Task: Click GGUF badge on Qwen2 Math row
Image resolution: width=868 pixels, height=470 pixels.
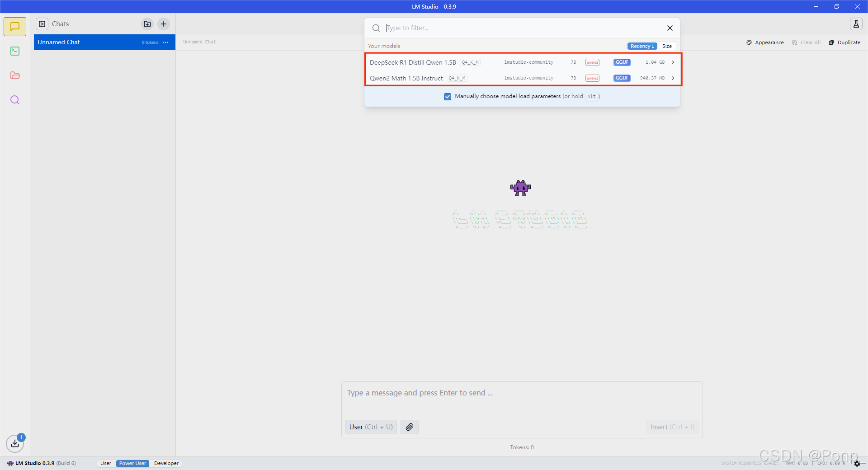Action: pyautogui.click(x=622, y=78)
